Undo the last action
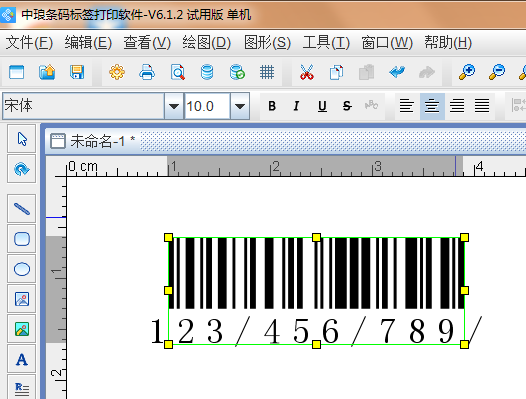This screenshot has height=399, width=526. pyautogui.click(x=397, y=72)
